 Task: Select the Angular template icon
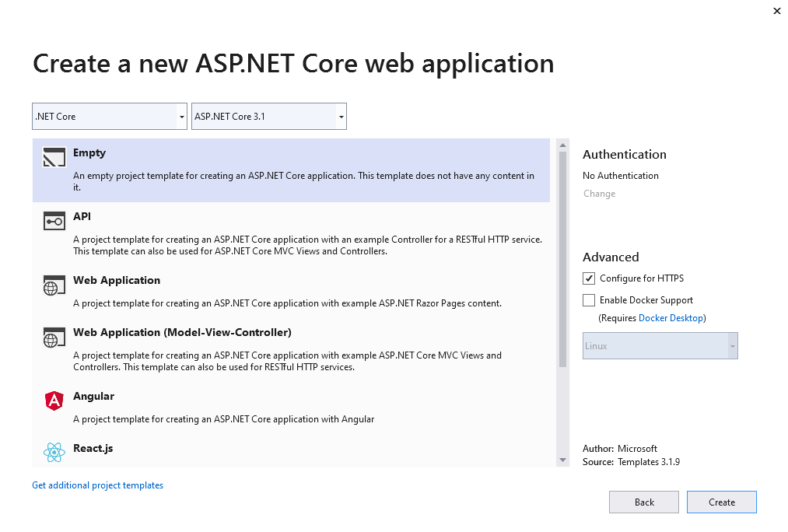coord(54,401)
